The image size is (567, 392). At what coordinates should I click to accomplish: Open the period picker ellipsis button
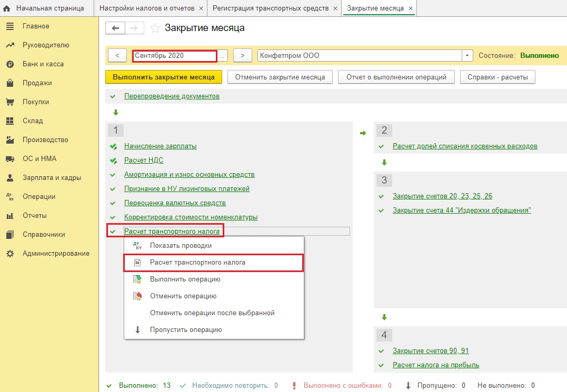[x=223, y=56]
